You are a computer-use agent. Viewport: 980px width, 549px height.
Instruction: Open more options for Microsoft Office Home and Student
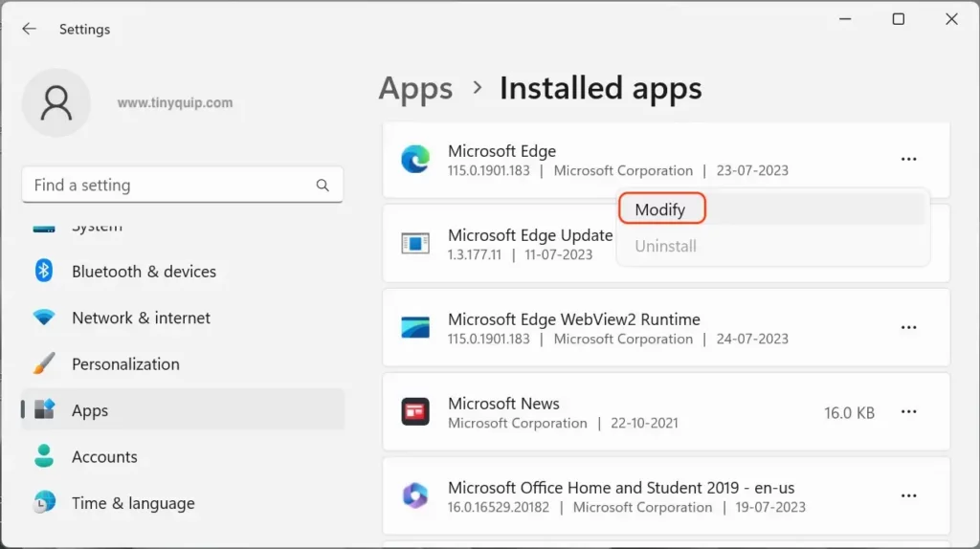908,495
